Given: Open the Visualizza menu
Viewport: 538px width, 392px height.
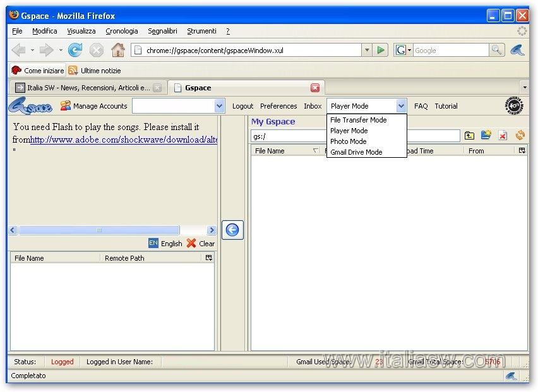Looking at the screenshot, I should [x=81, y=31].
